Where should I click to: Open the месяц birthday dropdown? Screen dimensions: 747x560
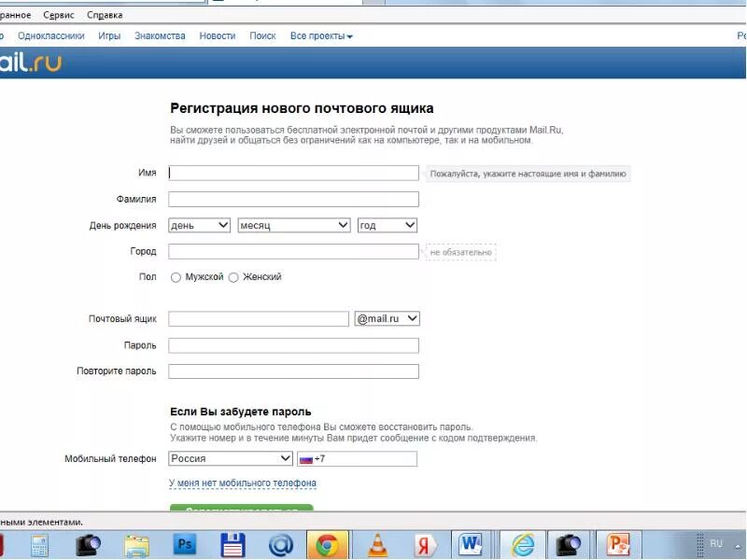[x=294, y=225]
